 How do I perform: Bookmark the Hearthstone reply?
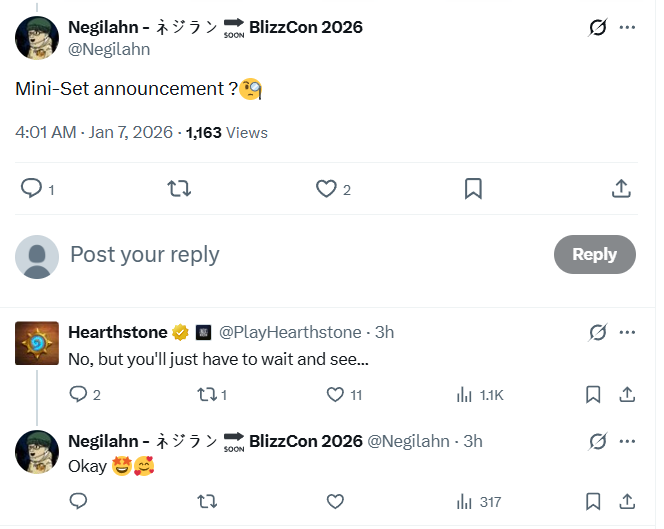593,395
